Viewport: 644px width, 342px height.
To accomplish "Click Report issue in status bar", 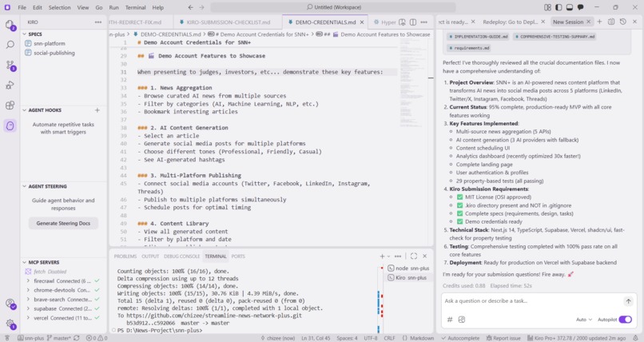I will [x=503, y=338].
